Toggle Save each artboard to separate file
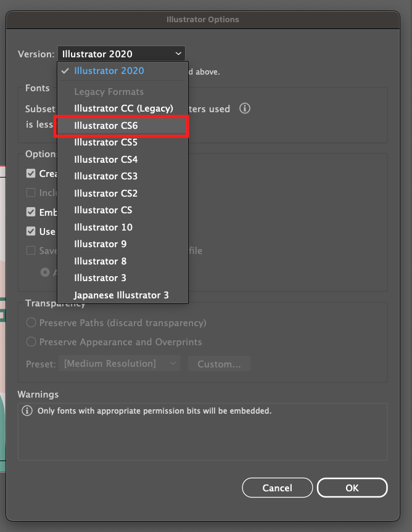412x532 pixels. pyautogui.click(x=31, y=251)
